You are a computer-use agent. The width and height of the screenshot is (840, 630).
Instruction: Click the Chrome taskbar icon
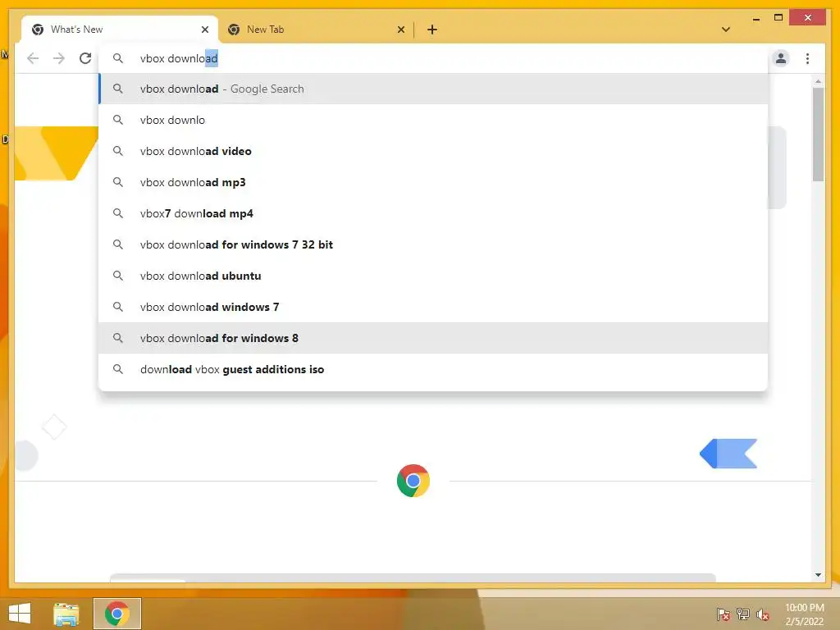[x=117, y=614]
